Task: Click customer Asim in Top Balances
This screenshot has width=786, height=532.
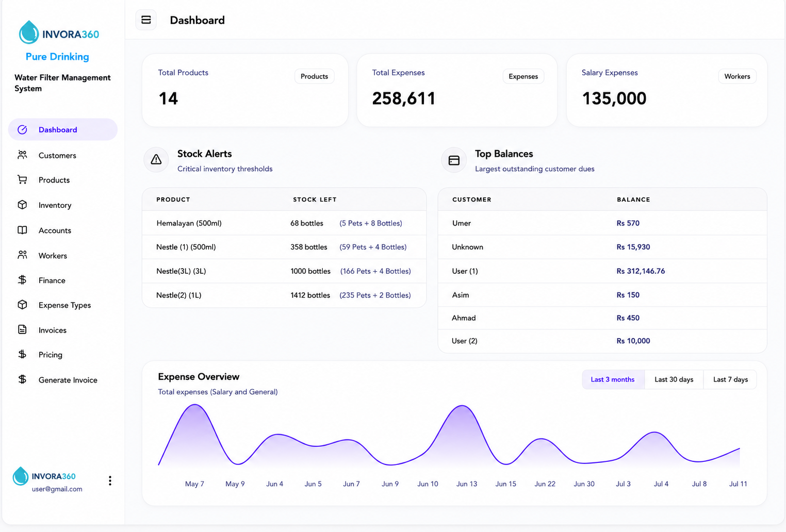Action: 461,295
